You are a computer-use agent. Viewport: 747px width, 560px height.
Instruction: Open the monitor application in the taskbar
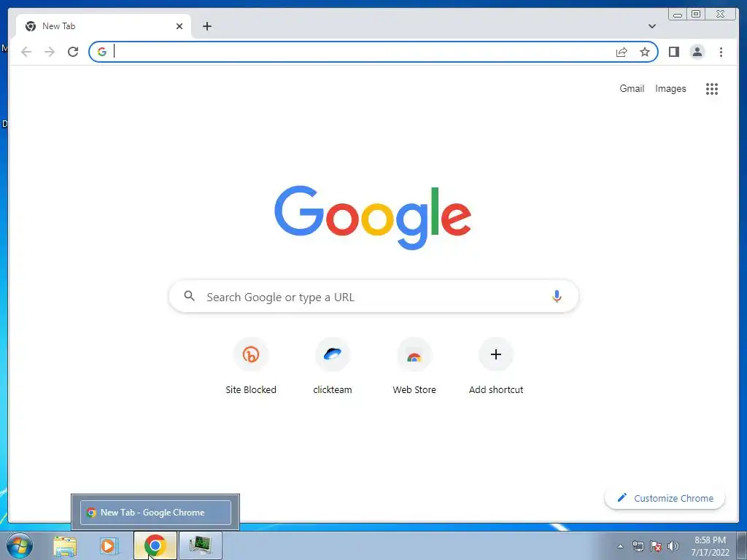coord(200,545)
